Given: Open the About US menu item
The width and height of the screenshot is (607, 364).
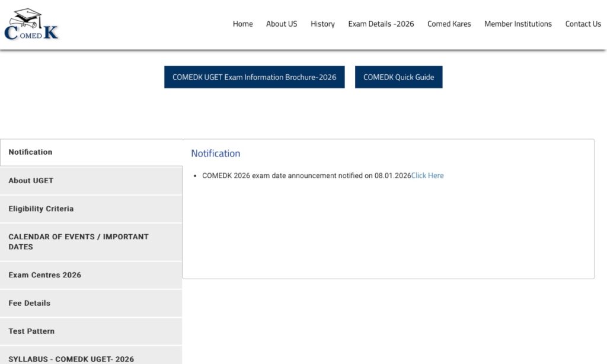Looking at the screenshot, I should 282,24.
